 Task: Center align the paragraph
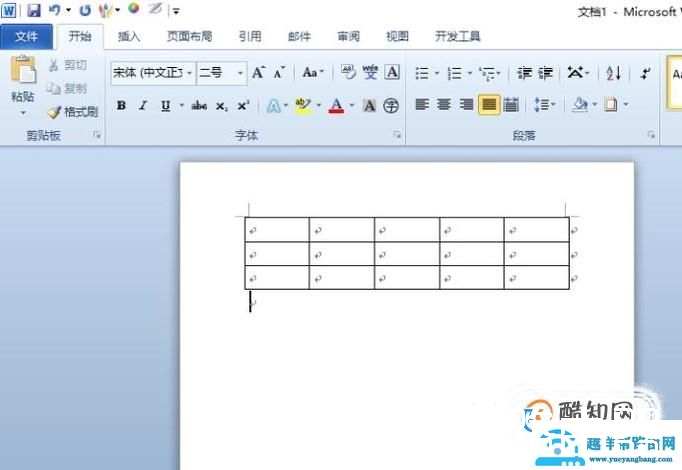pos(444,105)
